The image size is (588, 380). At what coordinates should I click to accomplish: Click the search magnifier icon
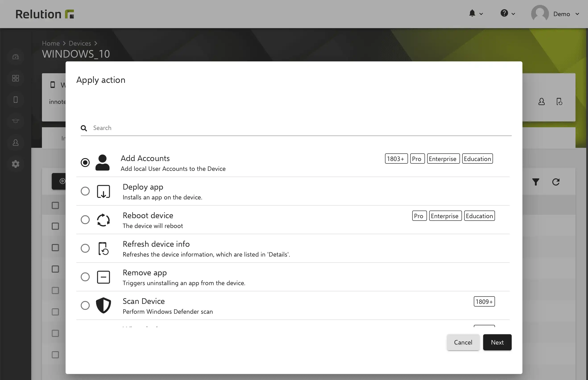click(84, 128)
